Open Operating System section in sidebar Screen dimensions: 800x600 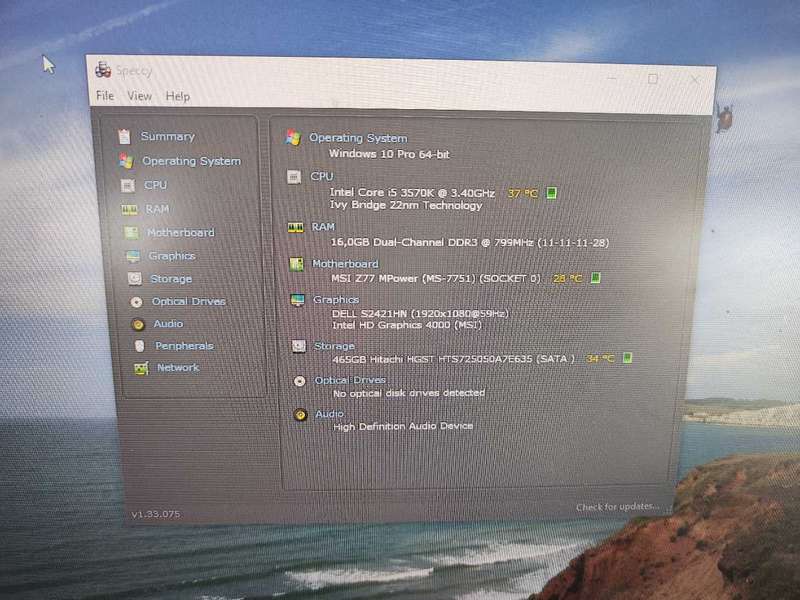191,161
